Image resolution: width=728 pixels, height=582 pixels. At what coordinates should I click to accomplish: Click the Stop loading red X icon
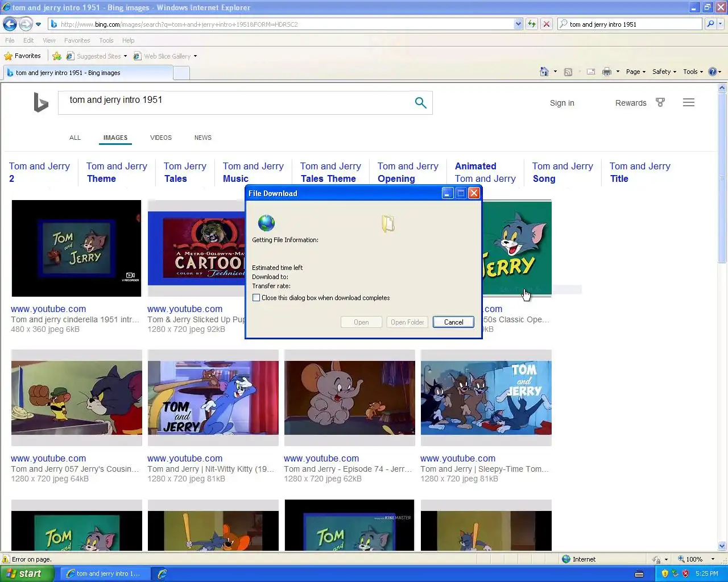(x=546, y=24)
